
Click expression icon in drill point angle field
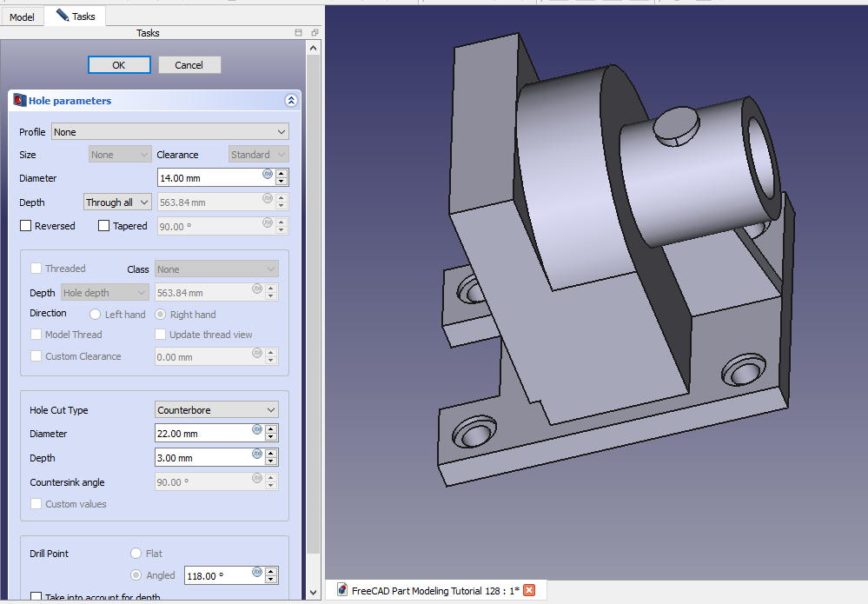[x=256, y=573]
